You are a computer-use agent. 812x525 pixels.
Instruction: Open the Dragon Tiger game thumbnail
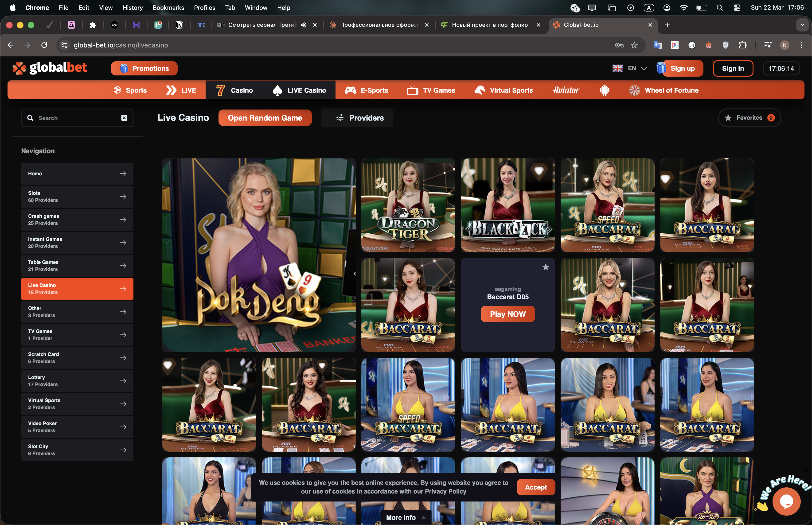(408, 205)
